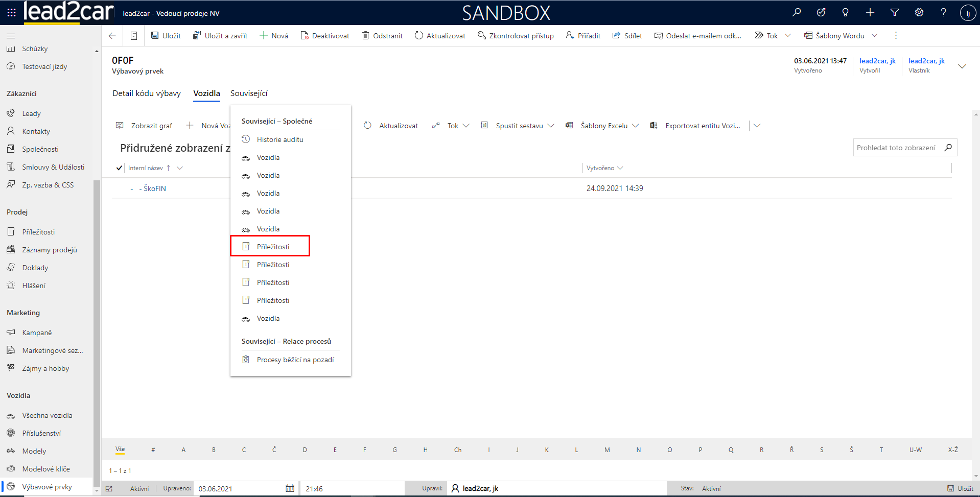The image size is (980, 497).
Task: Click the calendar icon next to Upraveno date
Action: tap(290, 488)
